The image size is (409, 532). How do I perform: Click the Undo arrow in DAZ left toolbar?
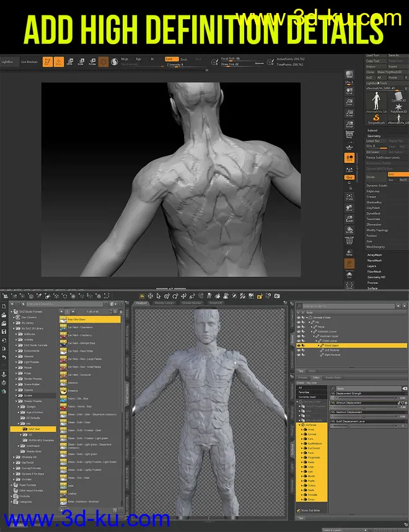coord(4,358)
